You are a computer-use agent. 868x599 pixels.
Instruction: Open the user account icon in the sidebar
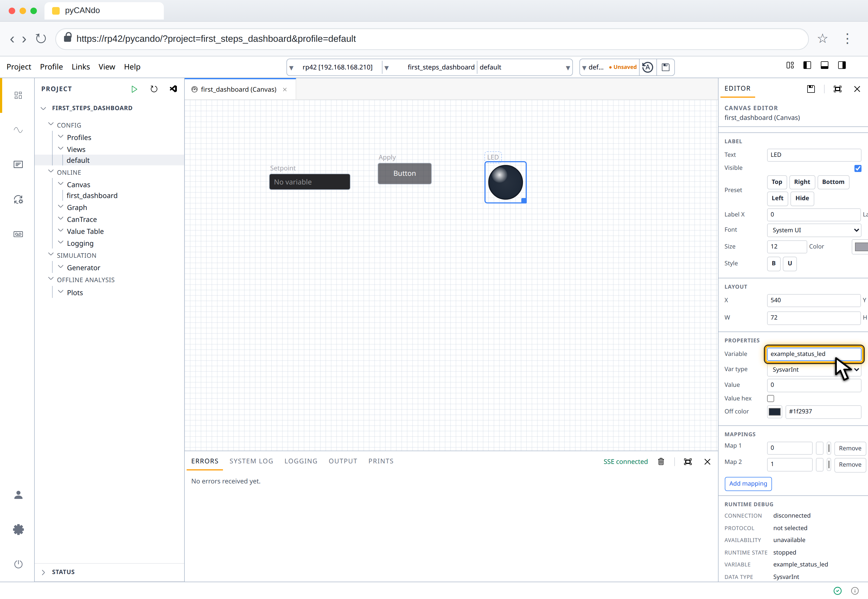coord(18,495)
